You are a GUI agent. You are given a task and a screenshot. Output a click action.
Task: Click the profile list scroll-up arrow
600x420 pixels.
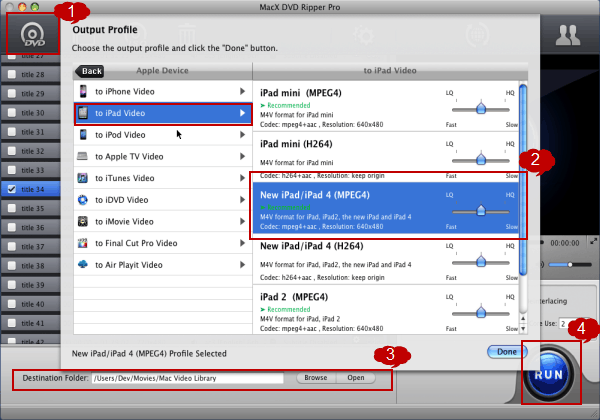pos(523,319)
